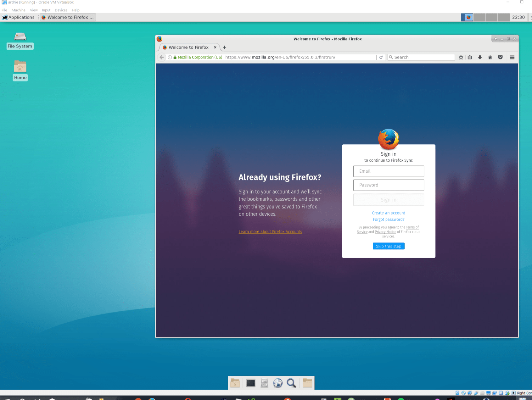Select the Welcome to Firefox tab
532x400 pixels.
tap(188, 47)
